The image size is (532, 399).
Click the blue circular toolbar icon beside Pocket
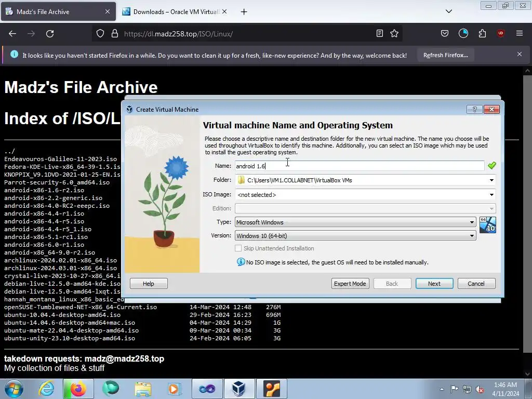point(463,33)
